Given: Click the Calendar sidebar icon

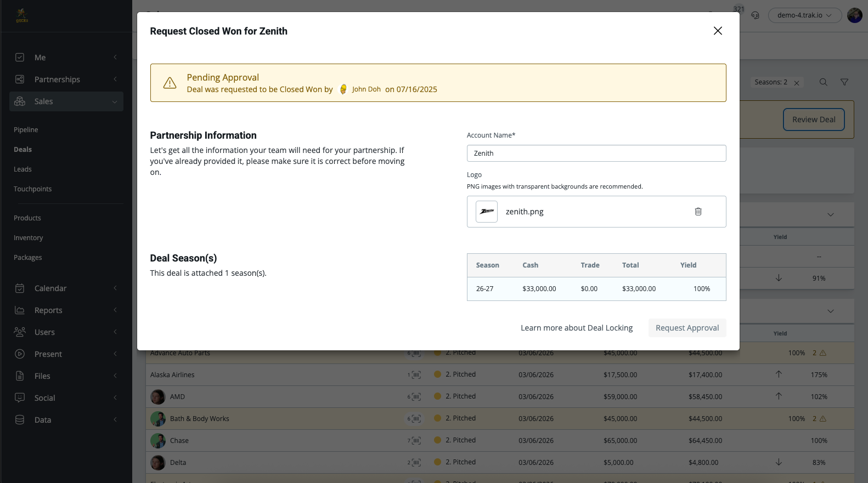Looking at the screenshot, I should pyautogui.click(x=20, y=288).
